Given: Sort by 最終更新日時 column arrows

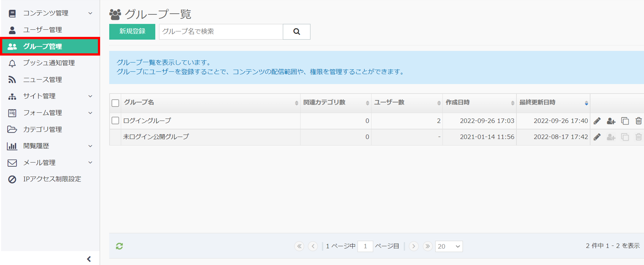Looking at the screenshot, I should pos(586,103).
